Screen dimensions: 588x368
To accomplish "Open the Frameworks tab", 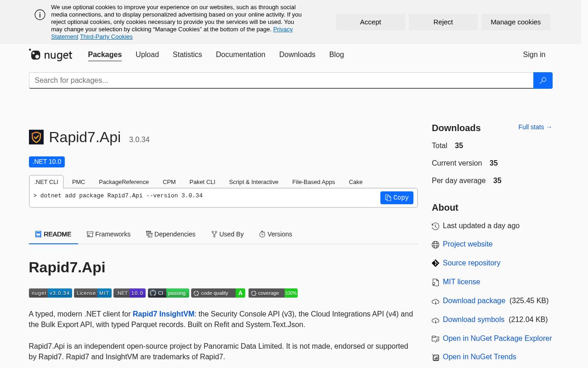I will coord(108,234).
